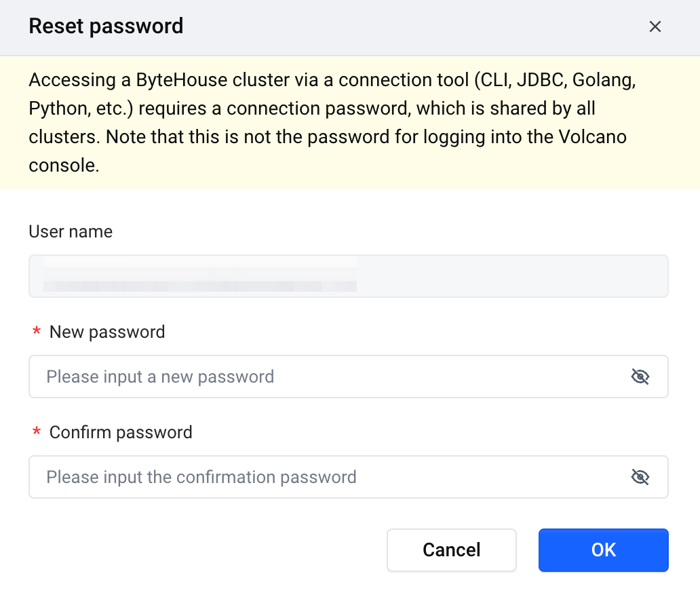This screenshot has width=700, height=597.
Task: Select the disabled User name field
Action: click(348, 276)
